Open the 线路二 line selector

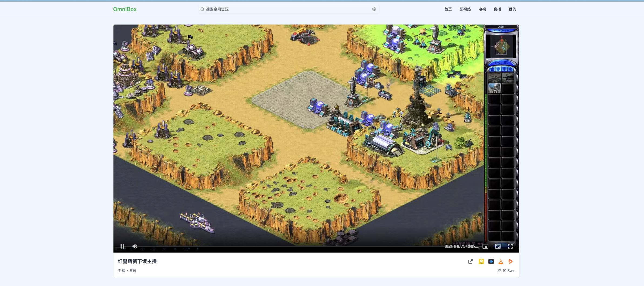(x=473, y=246)
